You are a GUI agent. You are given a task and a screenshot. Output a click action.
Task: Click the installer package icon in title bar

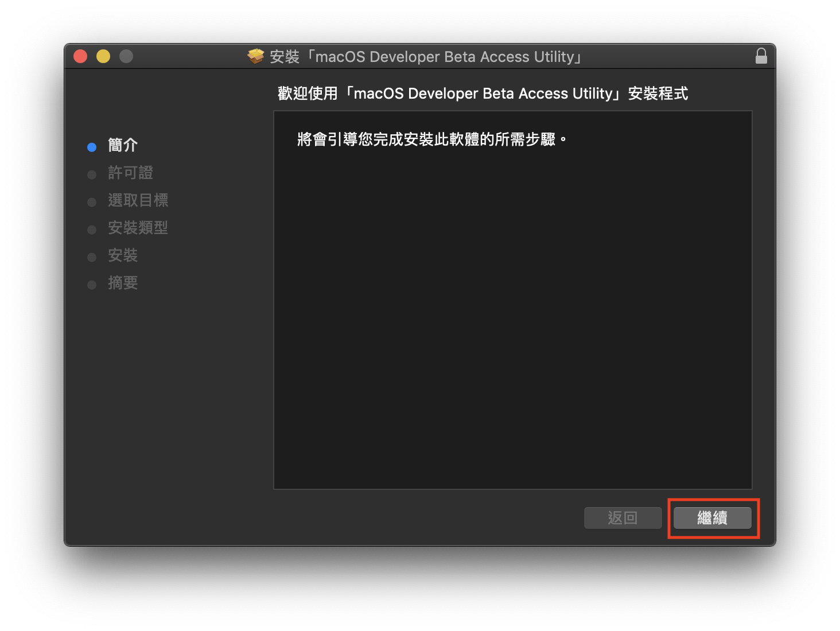click(x=256, y=56)
